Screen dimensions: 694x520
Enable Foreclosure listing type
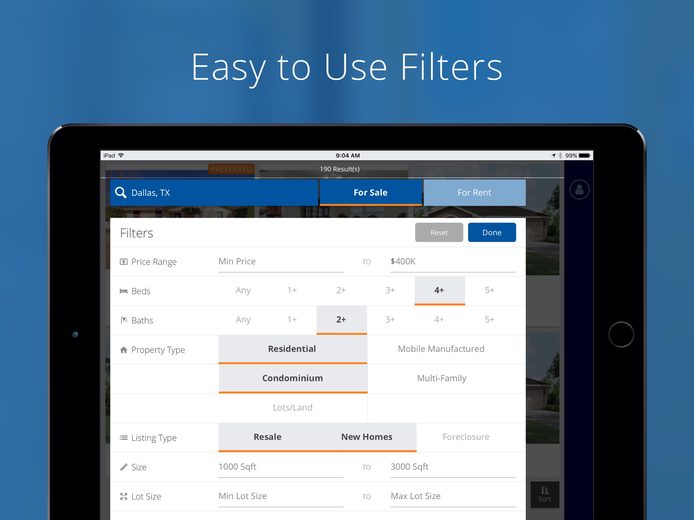[x=466, y=437]
